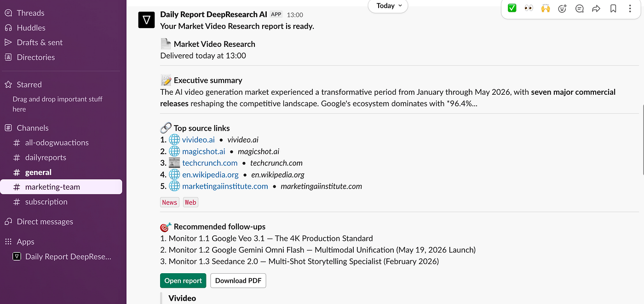
Task: Click the Channels section icon
Action: tap(8, 128)
